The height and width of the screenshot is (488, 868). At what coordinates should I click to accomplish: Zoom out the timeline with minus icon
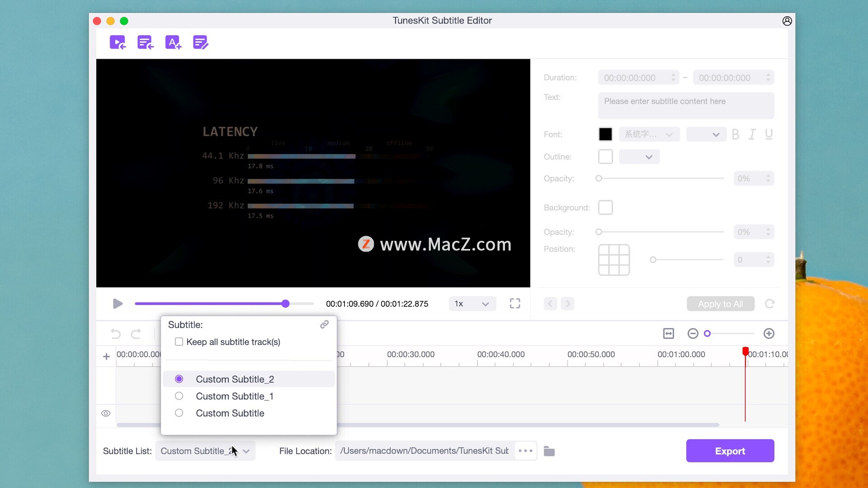coord(693,333)
